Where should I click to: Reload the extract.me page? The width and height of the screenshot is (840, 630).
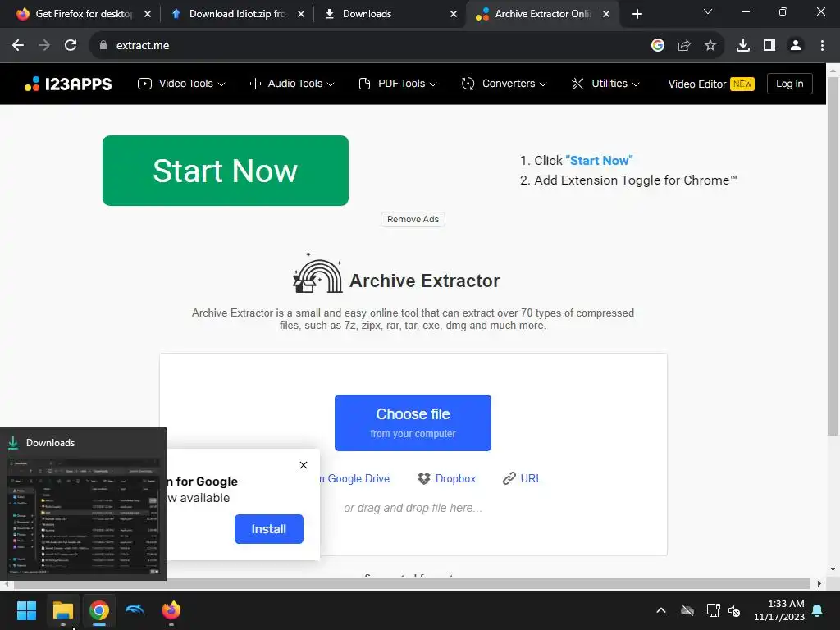pyautogui.click(x=71, y=46)
